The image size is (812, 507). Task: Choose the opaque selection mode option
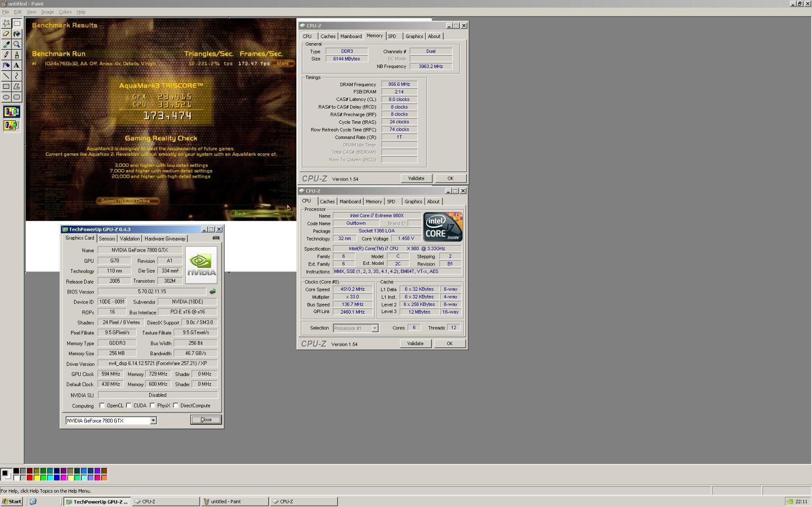click(12, 112)
